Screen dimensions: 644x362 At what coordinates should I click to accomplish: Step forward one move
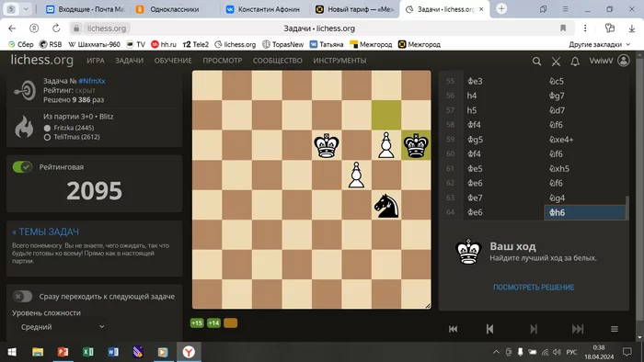click(534, 329)
